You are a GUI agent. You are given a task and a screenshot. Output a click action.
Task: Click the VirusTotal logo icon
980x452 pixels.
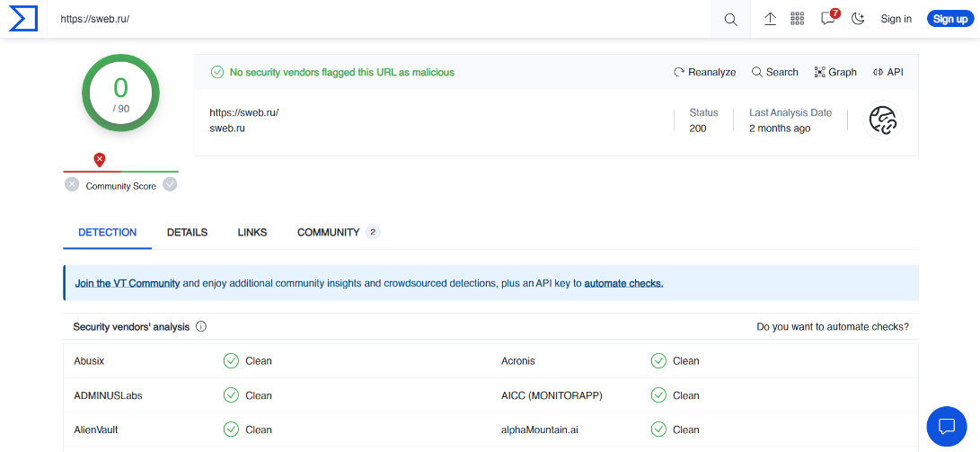coord(23,19)
